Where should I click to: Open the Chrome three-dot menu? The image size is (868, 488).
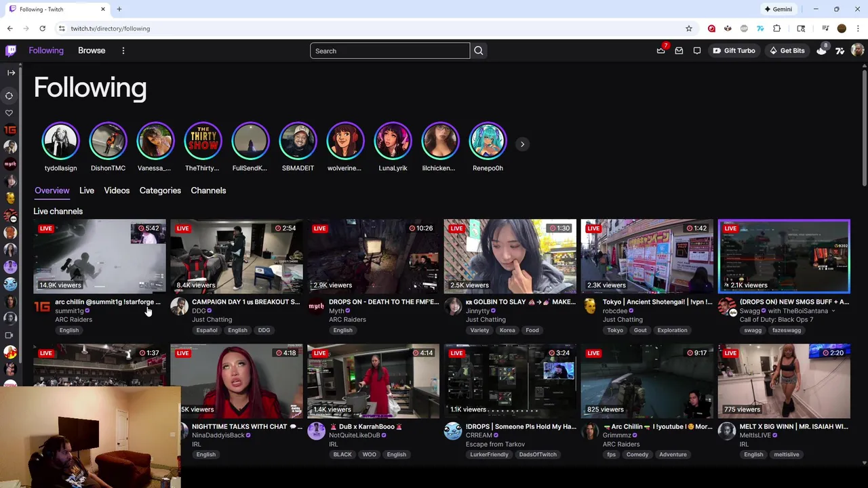pos(858,28)
